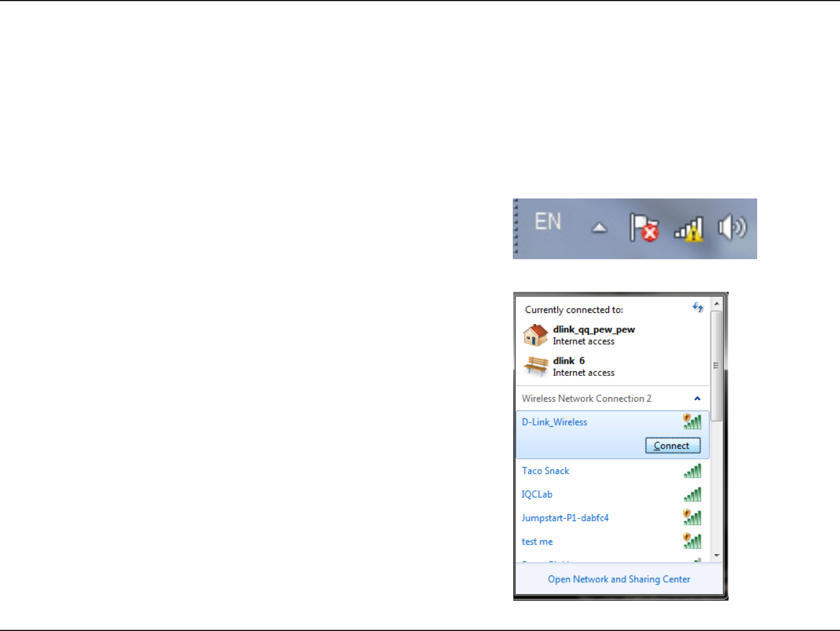Refresh the network list
Viewport: 840px width, 631px height.
(x=698, y=308)
